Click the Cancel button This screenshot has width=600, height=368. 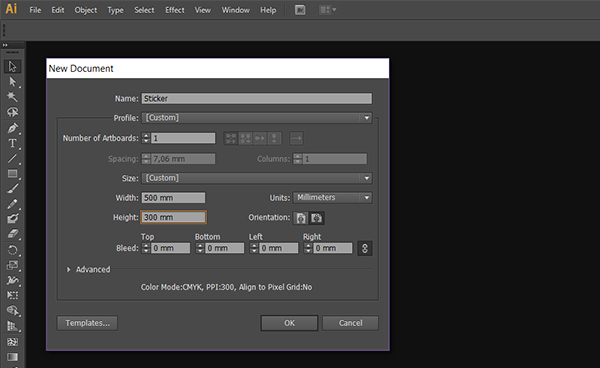coord(350,323)
